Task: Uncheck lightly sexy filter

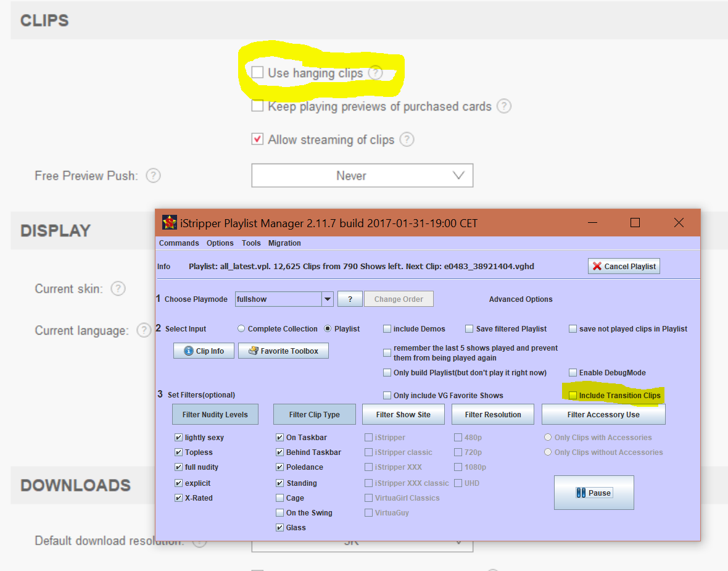Action: 178,437
